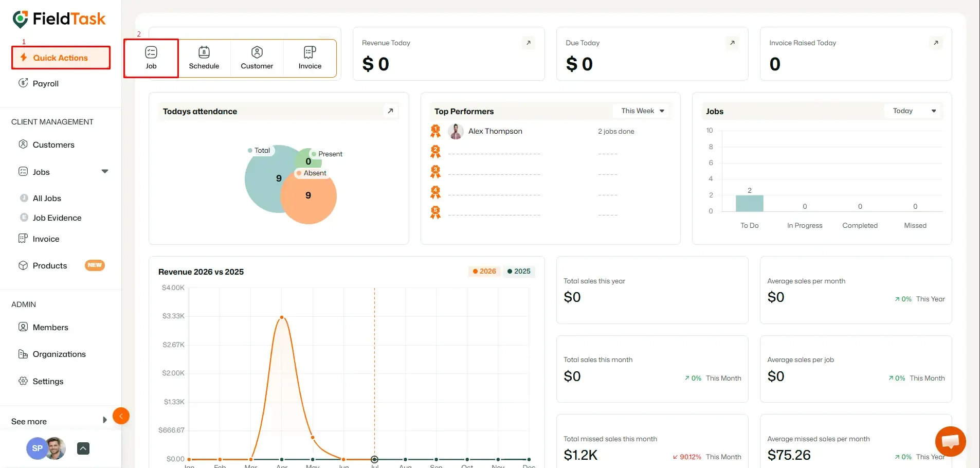Screen dimensions: 980x468
Task: Click the Quick Actions sidebar button
Action: (x=61, y=58)
